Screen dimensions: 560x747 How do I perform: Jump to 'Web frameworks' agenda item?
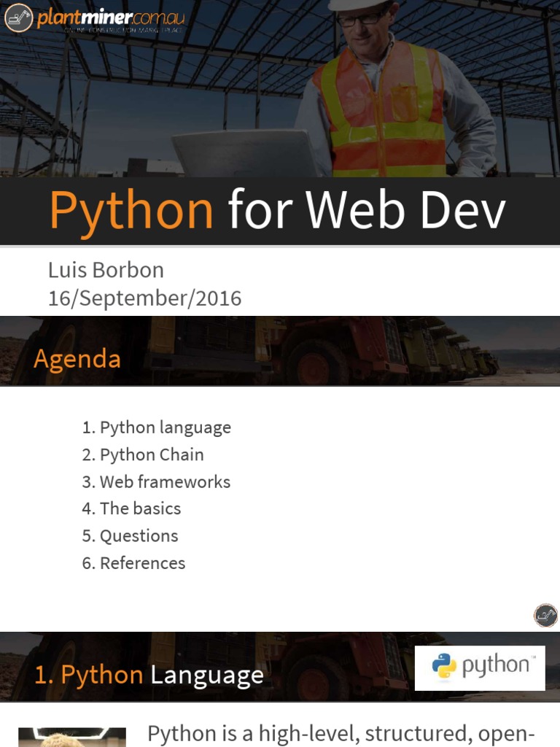click(156, 481)
